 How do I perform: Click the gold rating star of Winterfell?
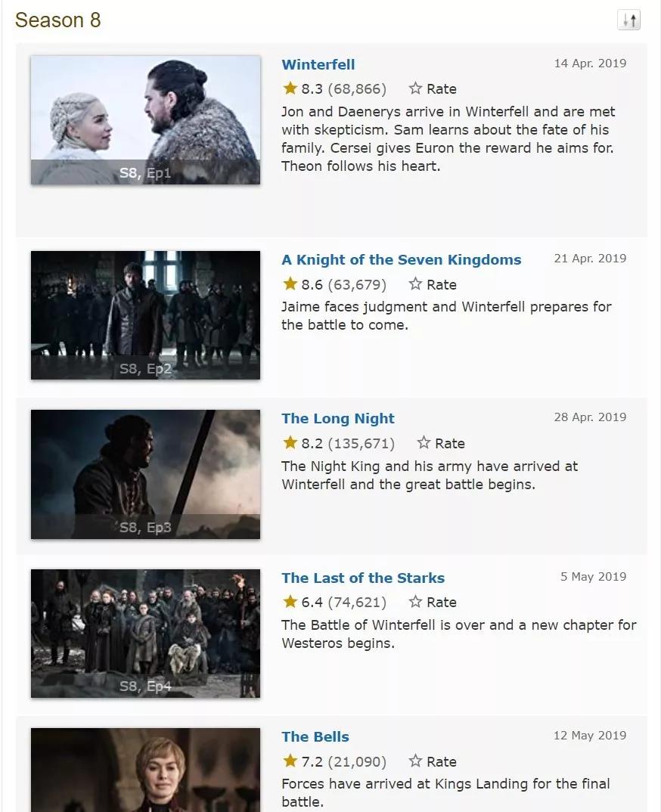(x=290, y=88)
